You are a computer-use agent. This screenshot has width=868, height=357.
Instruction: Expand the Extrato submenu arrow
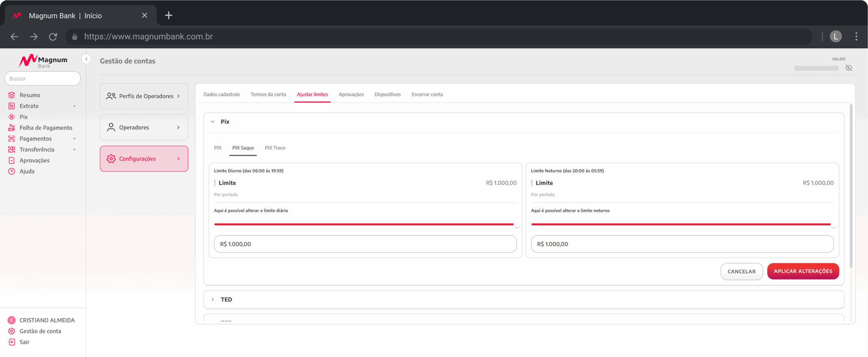point(74,106)
